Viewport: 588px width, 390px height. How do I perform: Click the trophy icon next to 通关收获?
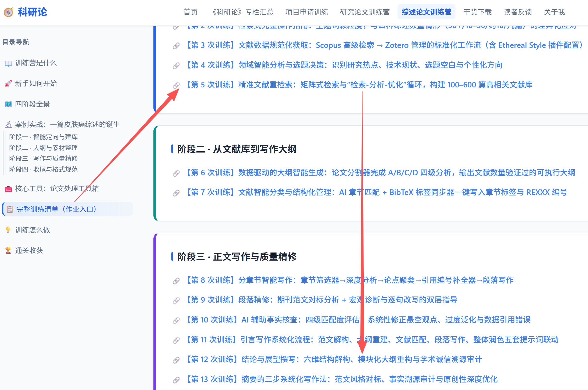(8, 251)
